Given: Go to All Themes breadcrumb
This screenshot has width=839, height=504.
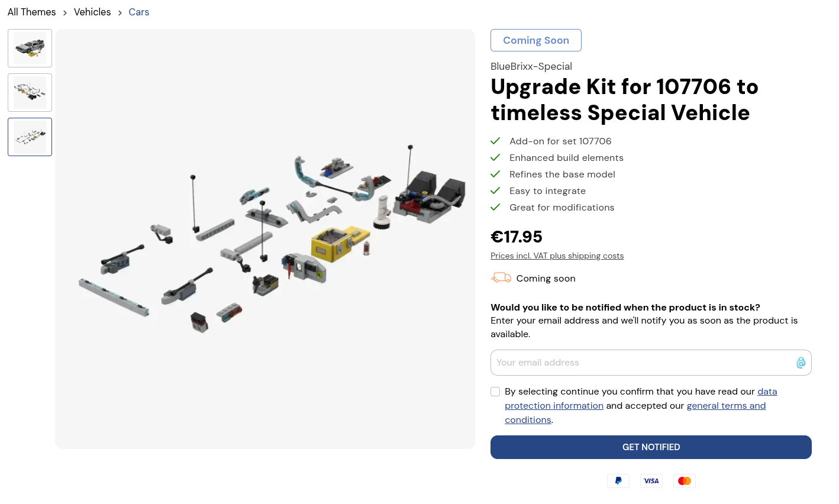Looking at the screenshot, I should (x=31, y=12).
